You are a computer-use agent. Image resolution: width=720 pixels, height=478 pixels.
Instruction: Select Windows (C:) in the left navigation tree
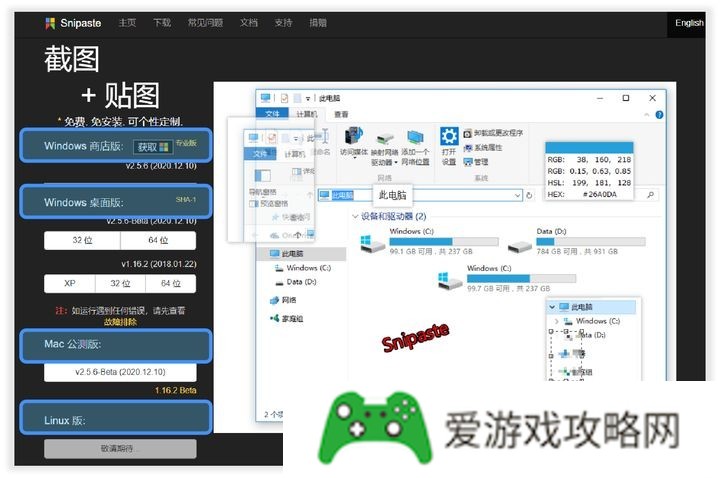[303, 268]
